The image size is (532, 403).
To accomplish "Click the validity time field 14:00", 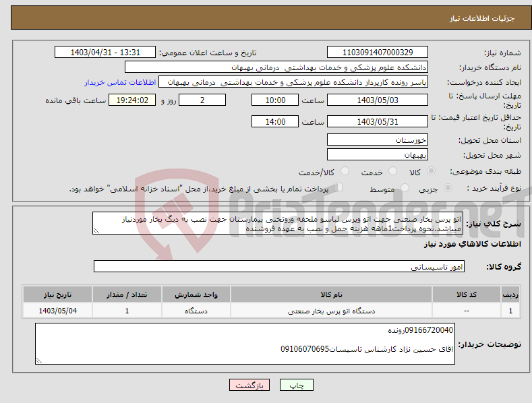I will click(x=275, y=121).
